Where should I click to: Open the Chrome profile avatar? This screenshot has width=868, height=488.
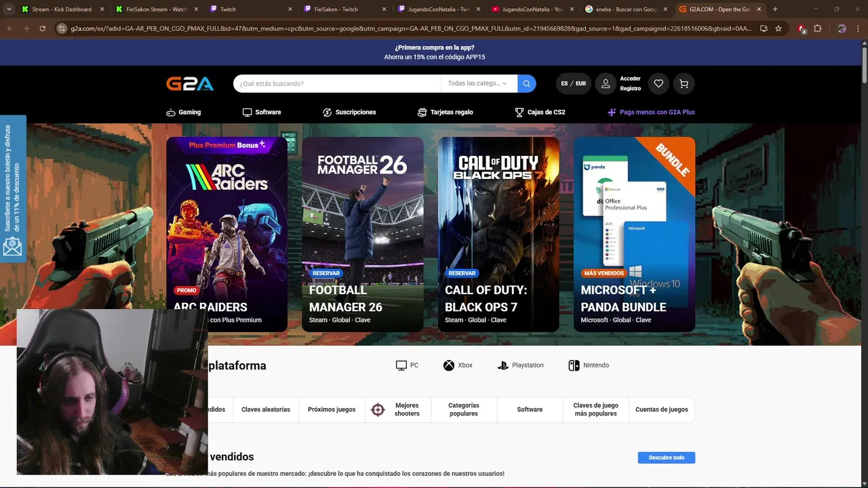pyautogui.click(x=842, y=28)
